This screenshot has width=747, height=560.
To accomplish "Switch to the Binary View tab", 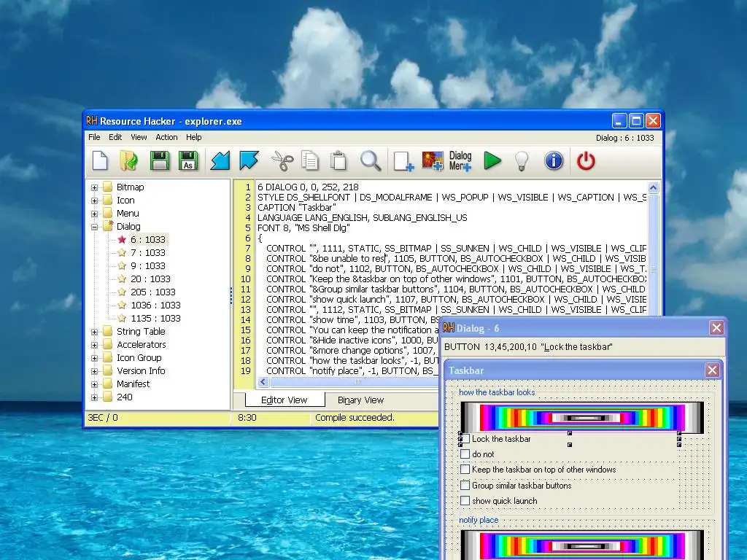I will click(x=360, y=400).
